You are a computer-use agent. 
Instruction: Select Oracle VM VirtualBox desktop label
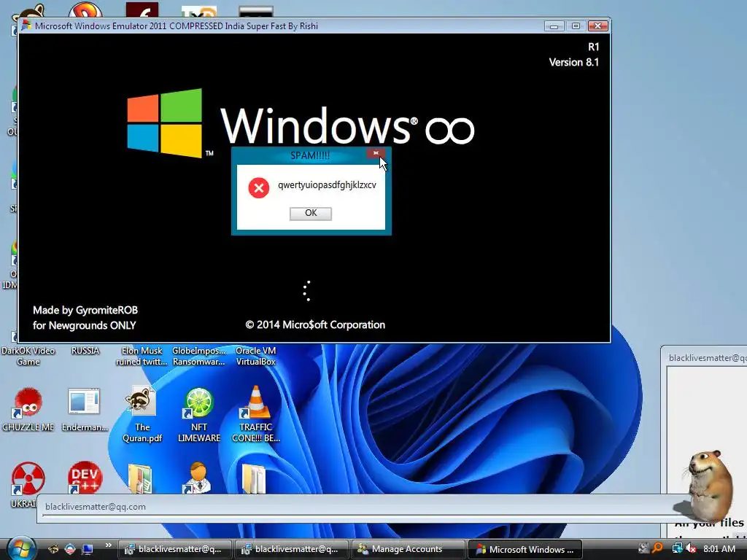coord(256,356)
